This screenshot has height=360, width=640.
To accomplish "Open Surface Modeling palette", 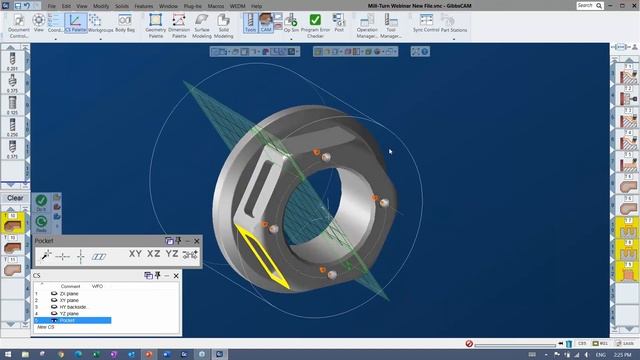I will 202,26.
